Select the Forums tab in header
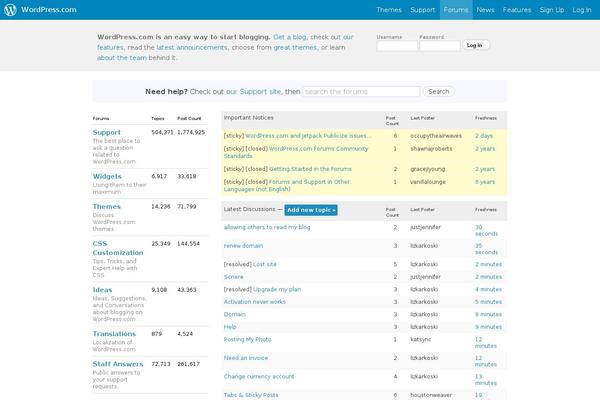The width and height of the screenshot is (600, 400). pyautogui.click(x=456, y=10)
